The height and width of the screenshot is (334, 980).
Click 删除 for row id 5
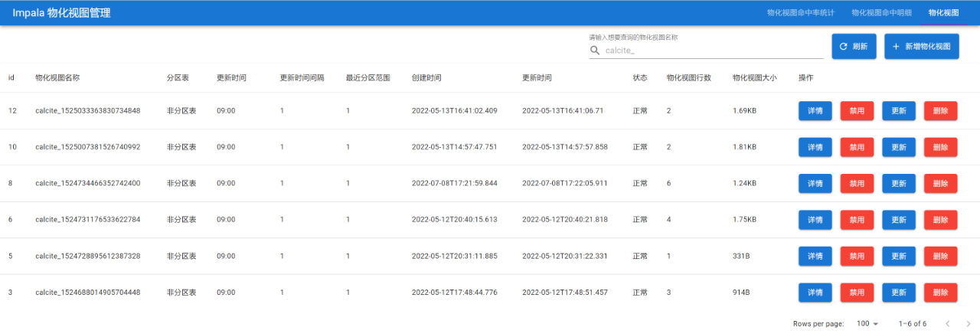click(941, 256)
